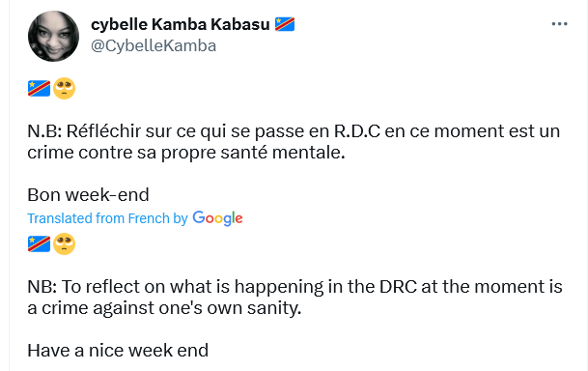Click the DRC flag emoji beside the display name
The width and height of the screenshot is (588, 371).
click(285, 24)
